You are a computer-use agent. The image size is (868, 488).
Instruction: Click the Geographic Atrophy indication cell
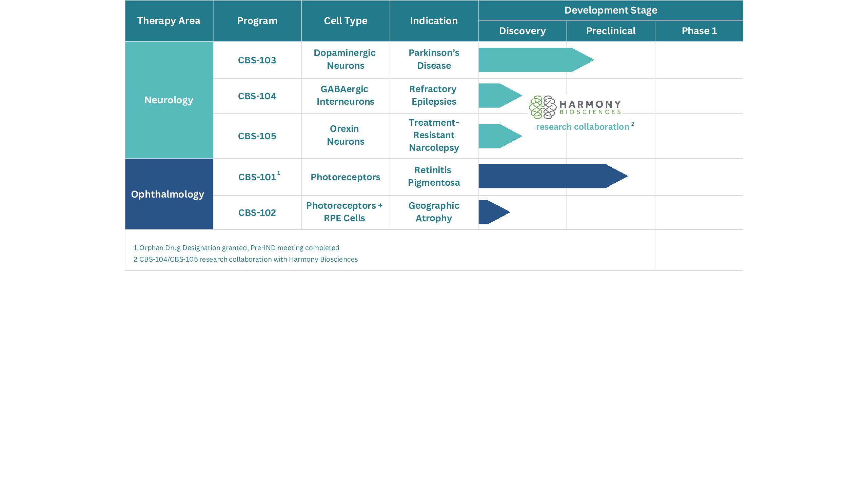(x=434, y=212)
